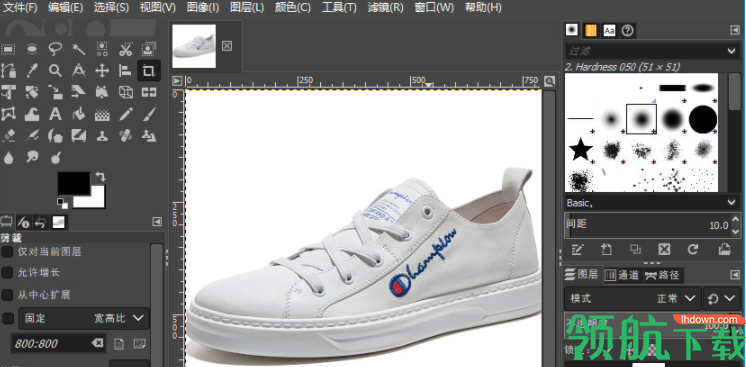Enable 允许增长 checkbox
This screenshot has width=746, height=367.
[7, 273]
